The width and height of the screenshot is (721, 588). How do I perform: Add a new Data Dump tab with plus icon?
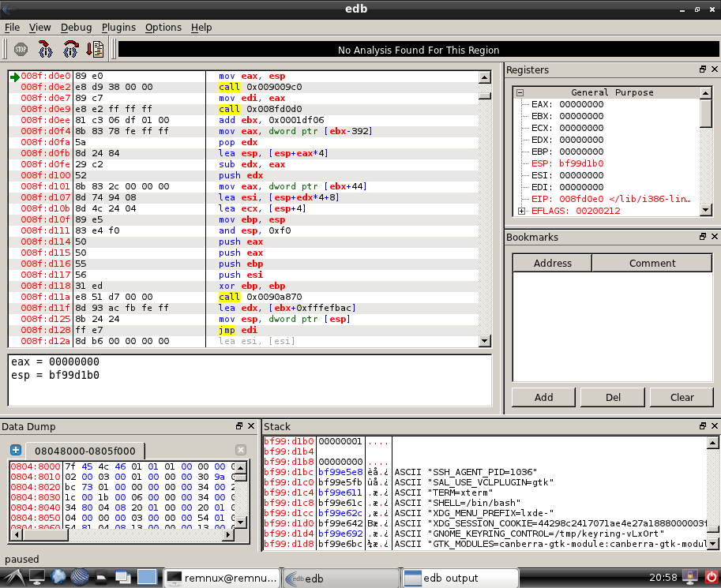pyautogui.click(x=15, y=450)
